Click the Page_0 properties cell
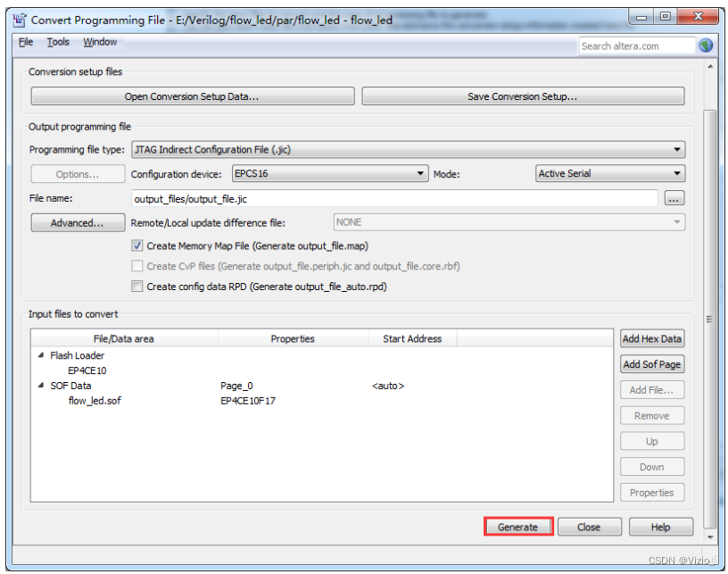Image resolution: width=728 pixels, height=574 pixels. click(236, 386)
